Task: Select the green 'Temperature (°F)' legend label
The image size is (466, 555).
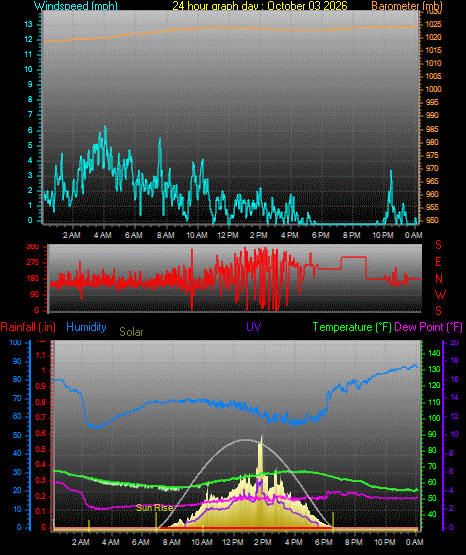Action: [352, 327]
